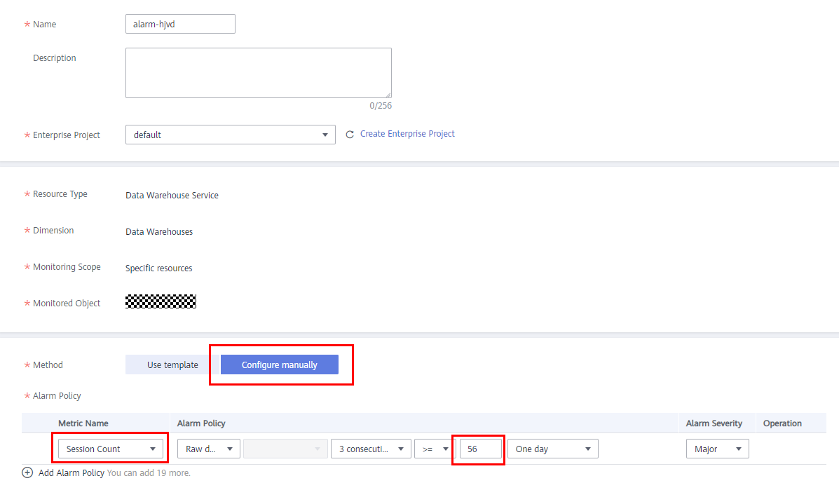Click the Alarm Severity column header

(714, 423)
